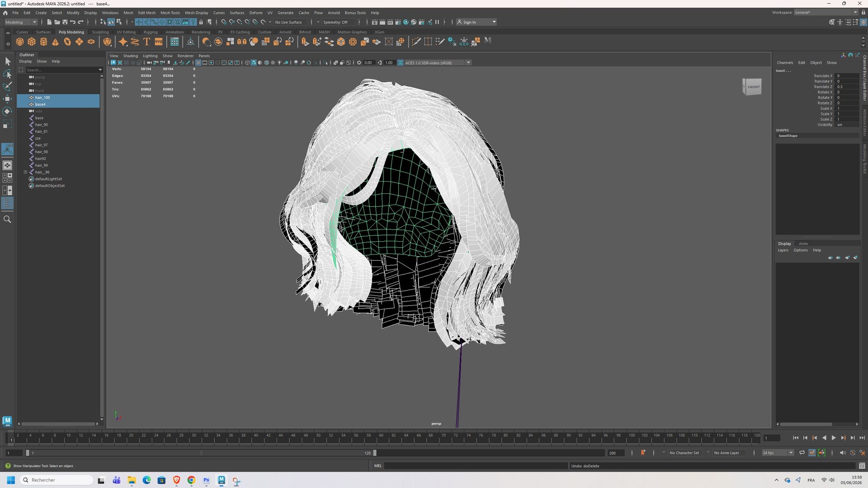Expand the hair__96 group in the Outliner
The width and height of the screenshot is (868, 488).
[x=26, y=172]
